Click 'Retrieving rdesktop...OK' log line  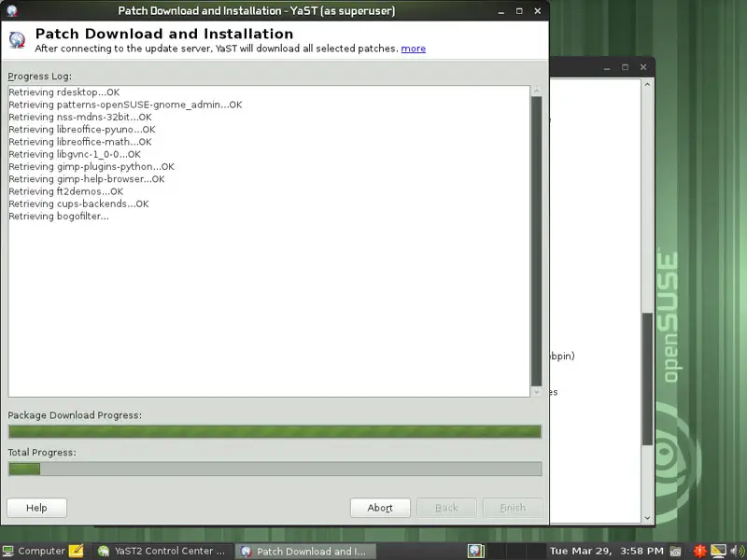[63, 92]
